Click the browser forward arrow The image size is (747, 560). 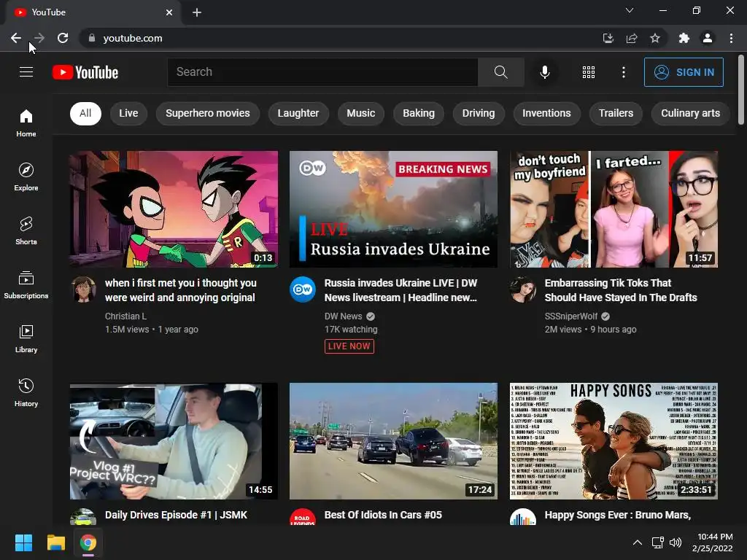coord(39,38)
